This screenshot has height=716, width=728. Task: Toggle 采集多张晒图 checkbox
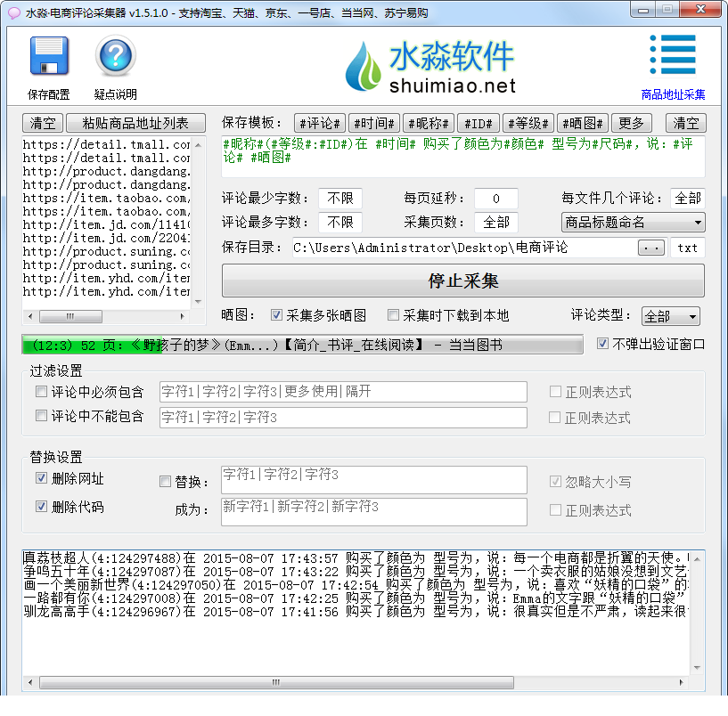(277, 315)
